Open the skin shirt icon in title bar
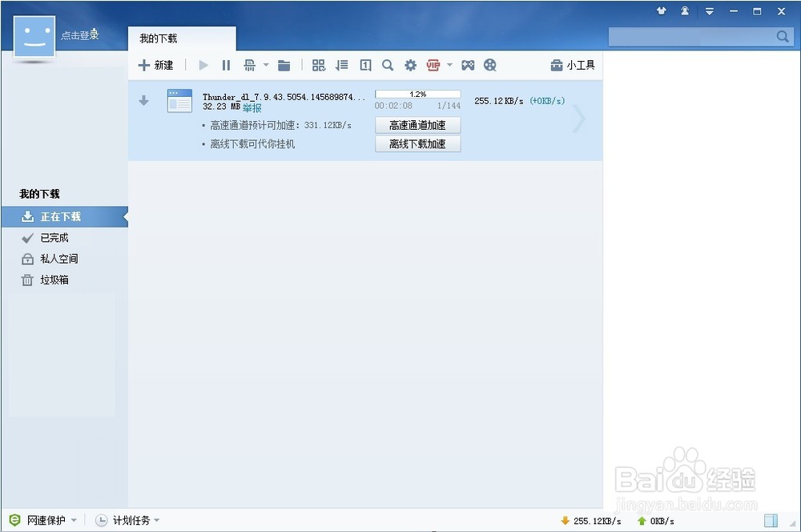The image size is (801, 532). pyautogui.click(x=662, y=10)
